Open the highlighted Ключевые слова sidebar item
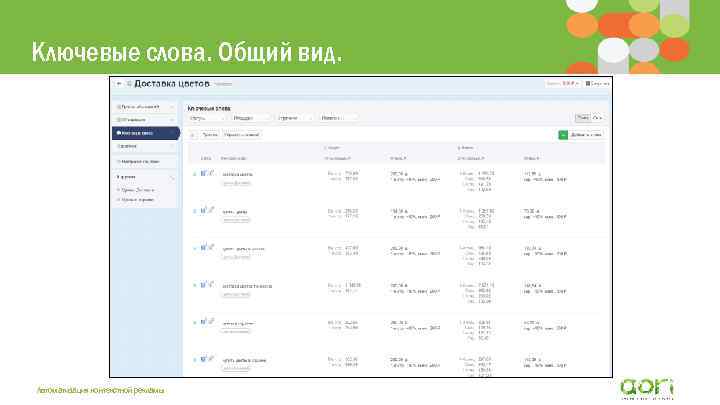Image resolution: width=720 pixels, height=405 pixels. [146, 133]
